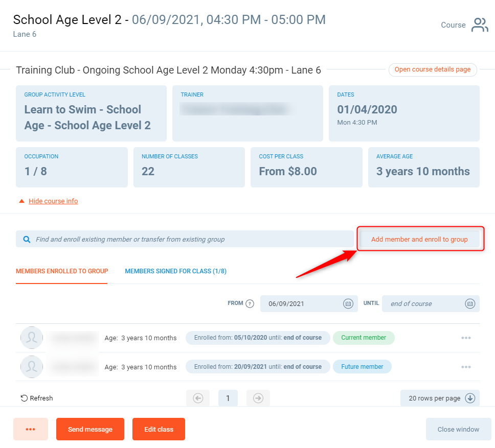Screen dimensions: 495x448
Task: Switch to Members Signed For Class tab
Action: coord(175,271)
